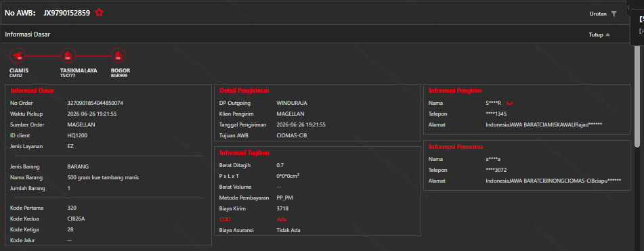Click recipient phone ****3072
The height and width of the screenshot is (251, 644).
point(496,170)
